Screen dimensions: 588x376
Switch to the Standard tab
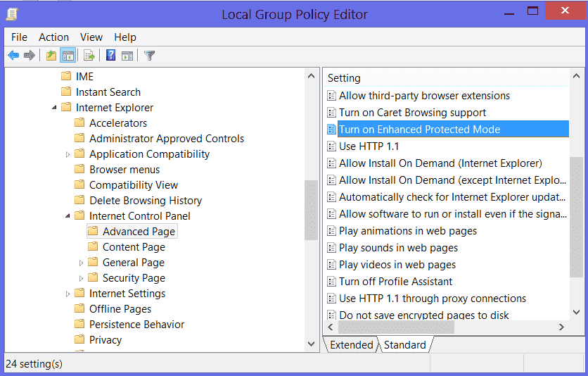[x=405, y=344]
